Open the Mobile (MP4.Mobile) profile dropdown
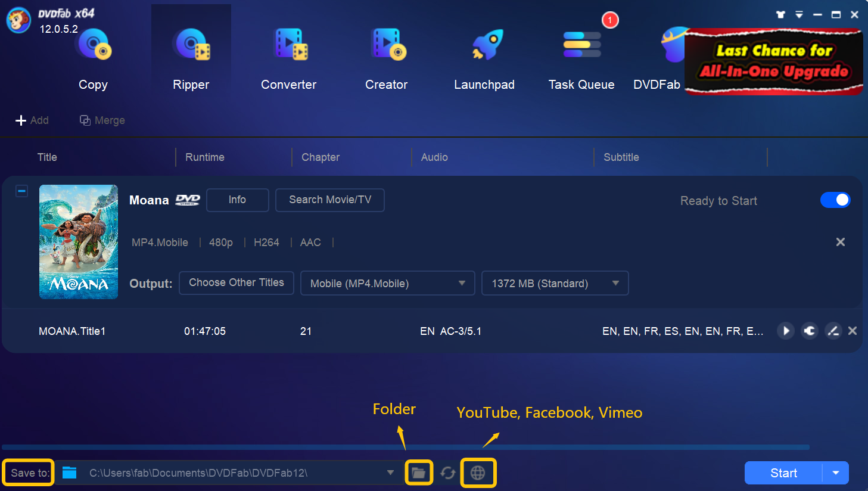 [387, 283]
